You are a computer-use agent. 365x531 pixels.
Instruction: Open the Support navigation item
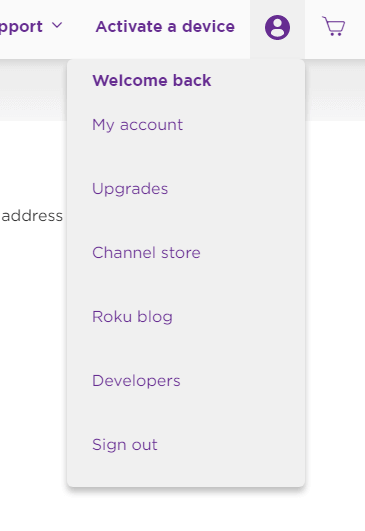click(21, 26)
